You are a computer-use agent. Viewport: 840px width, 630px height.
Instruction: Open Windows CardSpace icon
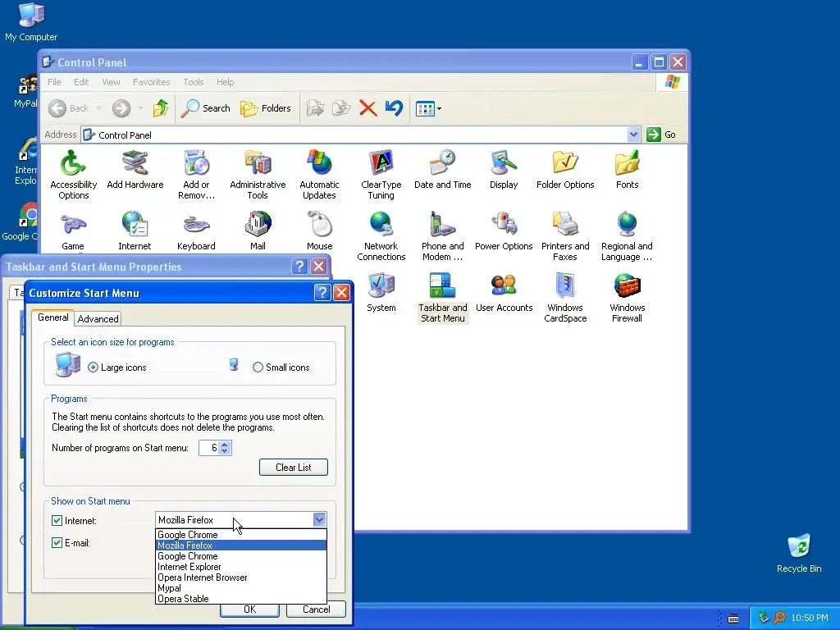pos(565,298)
